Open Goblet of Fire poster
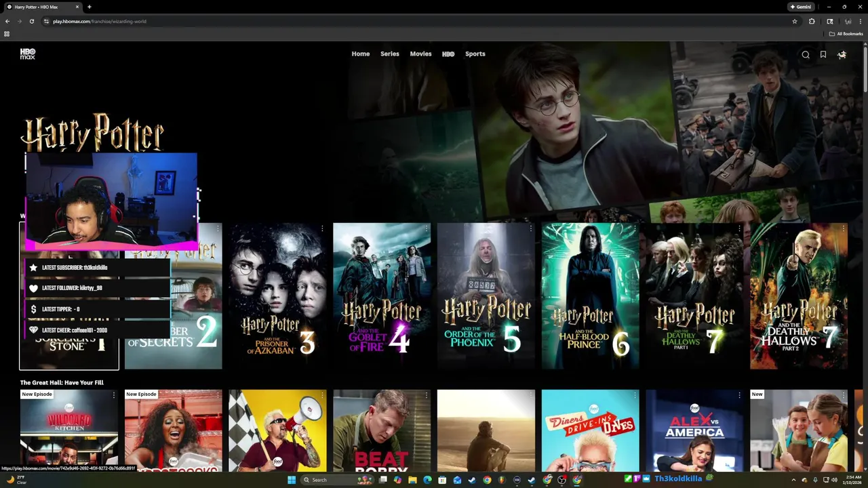The width and height of the screenshot is (868, 488). (x=382, y=296)
